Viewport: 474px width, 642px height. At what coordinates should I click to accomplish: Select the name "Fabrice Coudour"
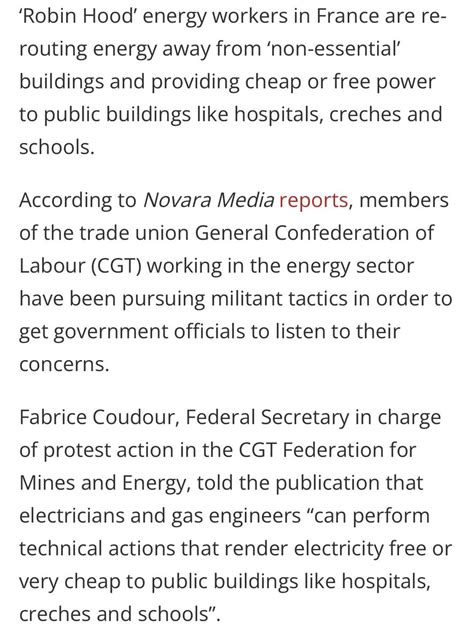(x=99, y=417)
